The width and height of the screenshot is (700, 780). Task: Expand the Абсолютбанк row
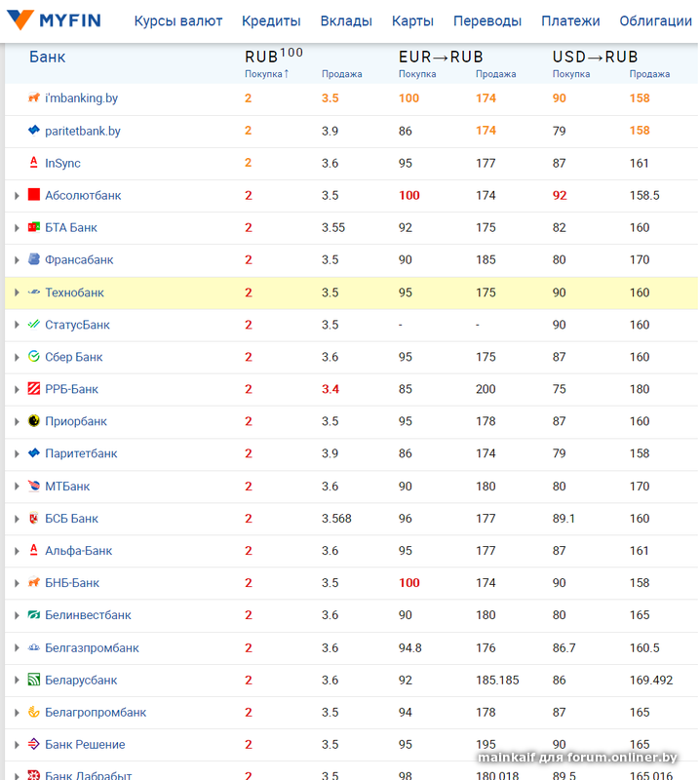pyautogui.click(x=17, y=196)
